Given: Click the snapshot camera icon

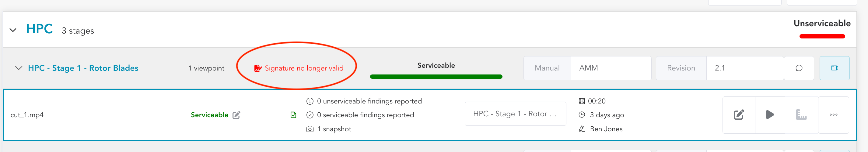Looking at the screenshot, I should point(310,129).
